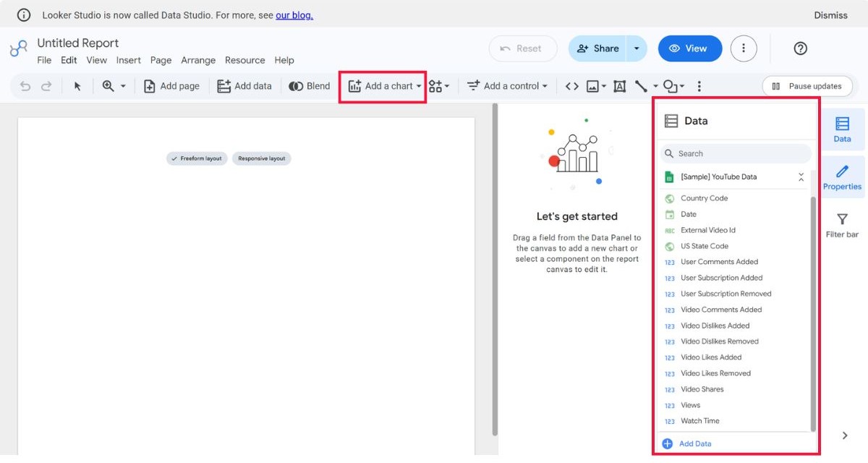
Task: Open the File menu
Action: 44,60
